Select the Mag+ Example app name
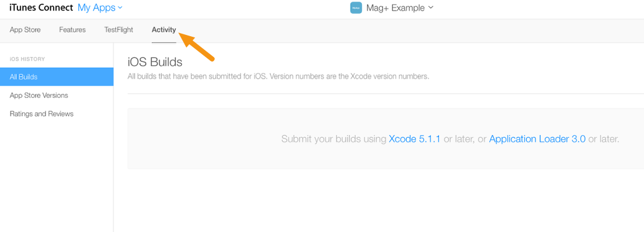The width and height of the screenshot is (644, 232). coord(395,8)
